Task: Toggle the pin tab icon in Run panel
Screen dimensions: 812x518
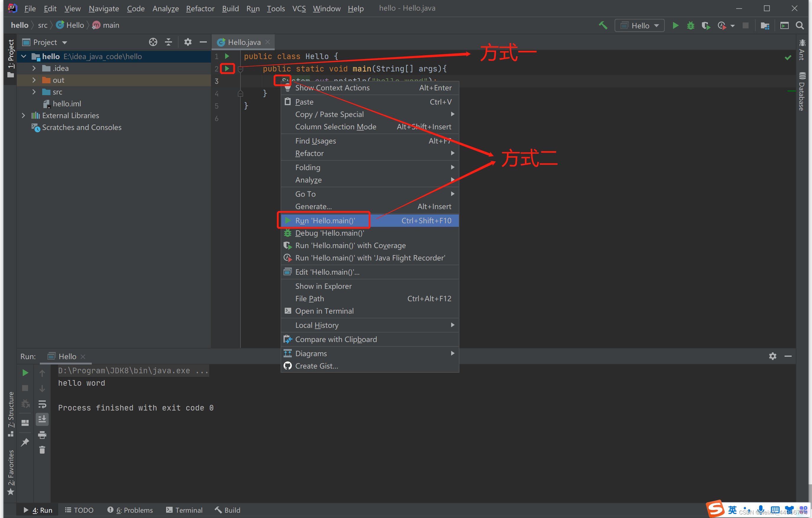Action: 25,442
